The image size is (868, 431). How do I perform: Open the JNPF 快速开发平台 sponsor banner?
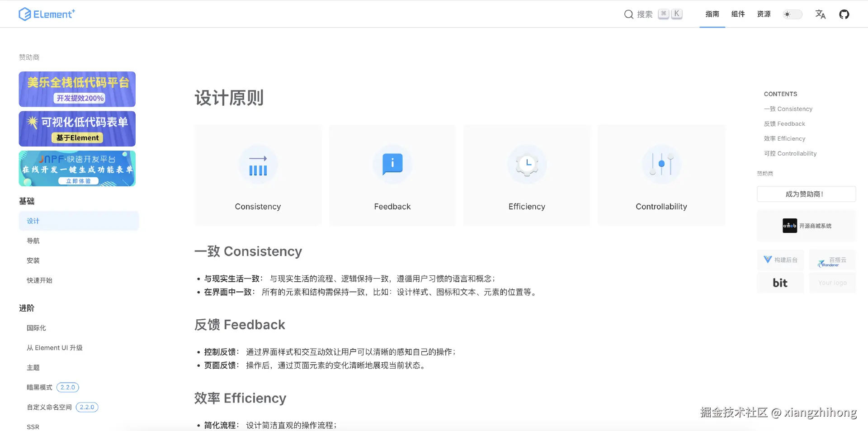pyautogui.click(x=77, y=168)
